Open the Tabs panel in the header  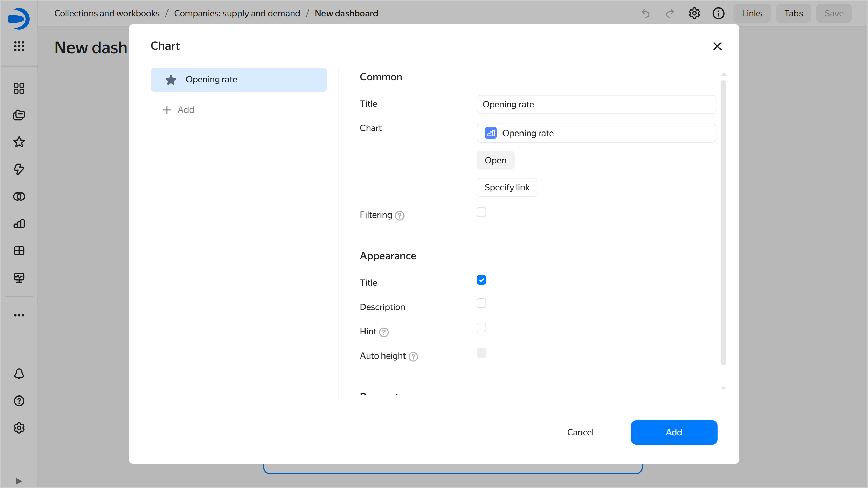coord(793,13)
